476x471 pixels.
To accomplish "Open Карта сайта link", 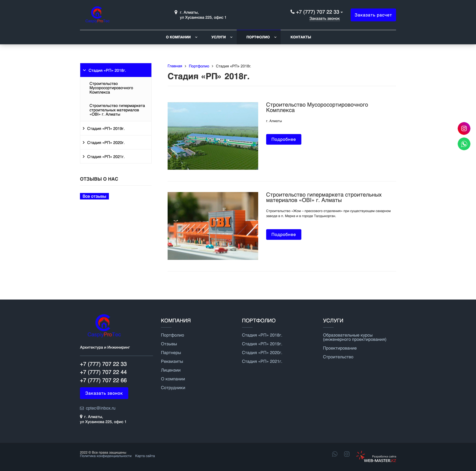I will coord(145,456).
